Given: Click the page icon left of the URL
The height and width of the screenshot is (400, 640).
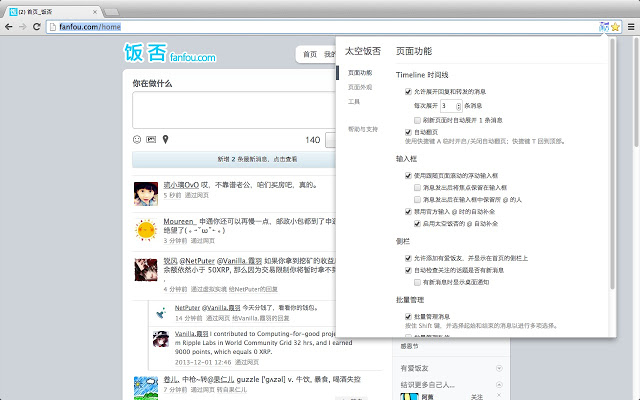Looking at the screenshot, I should [x=52, y=27].
